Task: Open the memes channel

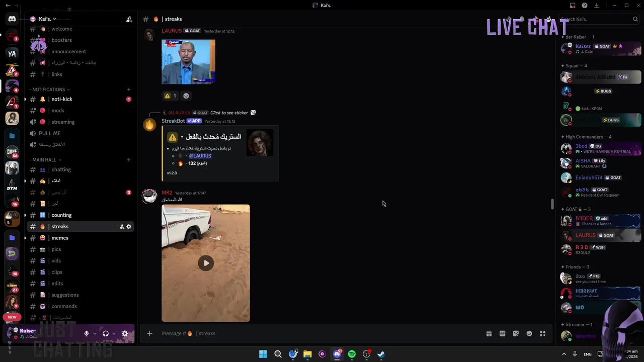Action: click(x=80, y=238)
